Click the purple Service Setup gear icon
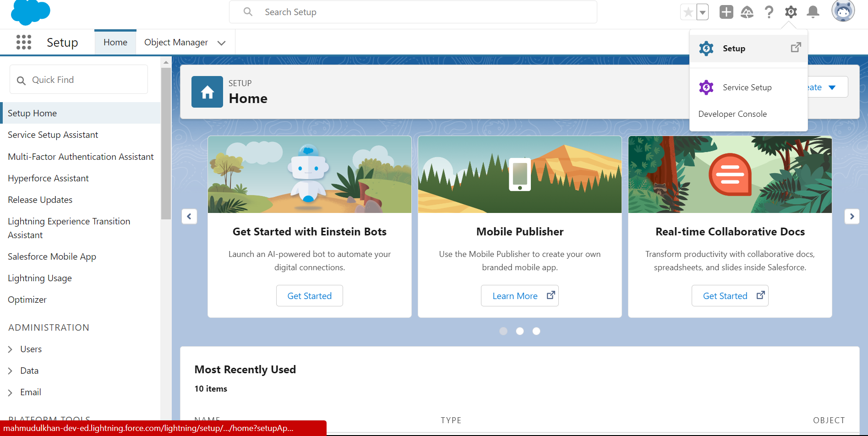This screenshot has height=436, width=868. point(706,87)
